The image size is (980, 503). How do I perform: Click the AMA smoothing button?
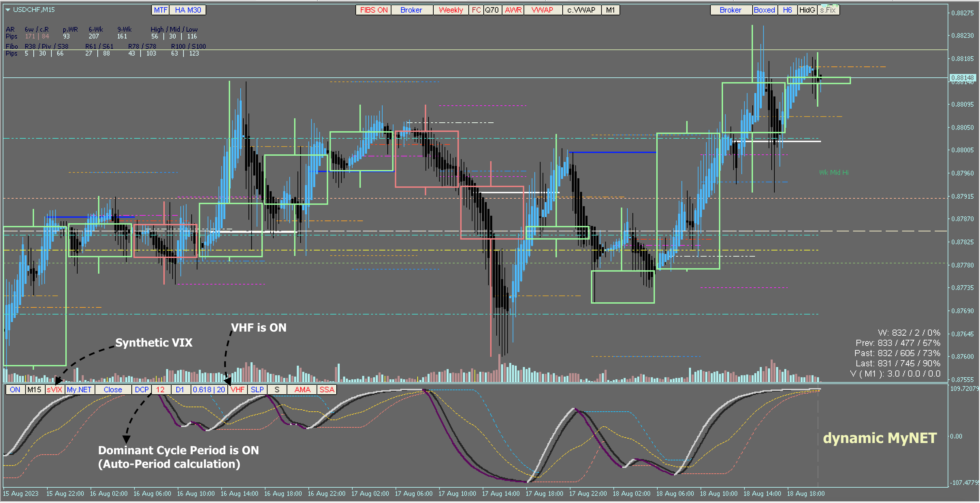pos(302,390)
